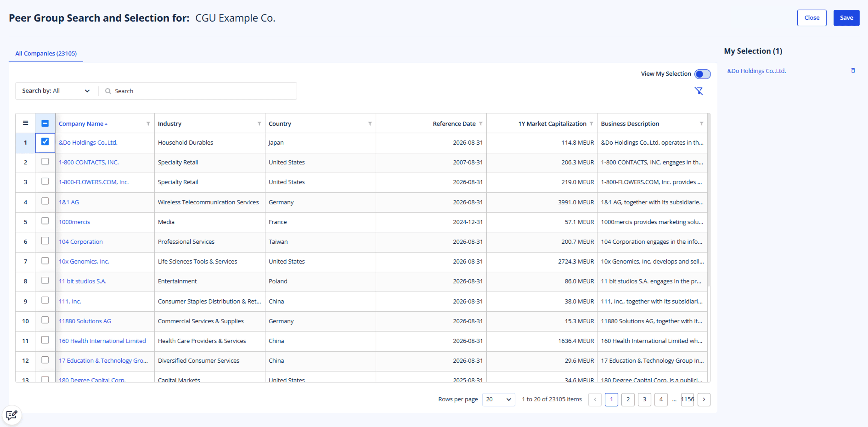The image size is (868, 427).
Task: Click '1 to 20 of 23105 items' text
Action: click(x=552, y=399)
